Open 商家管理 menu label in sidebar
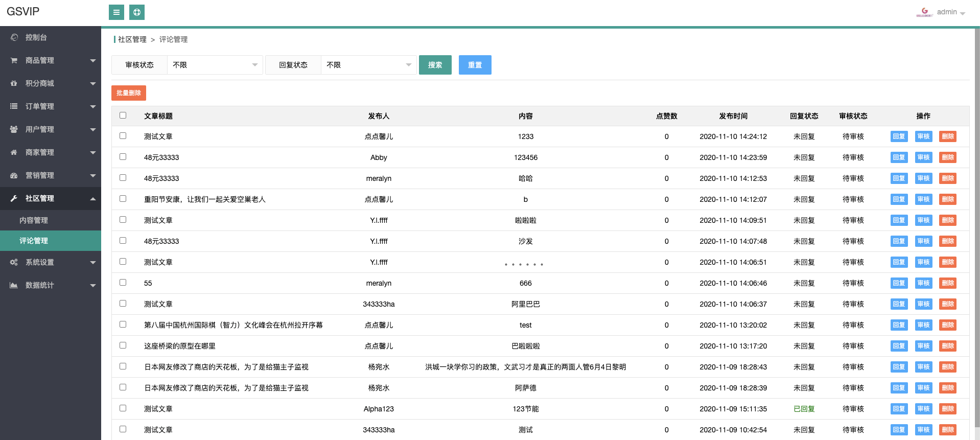 click(40, 152)
